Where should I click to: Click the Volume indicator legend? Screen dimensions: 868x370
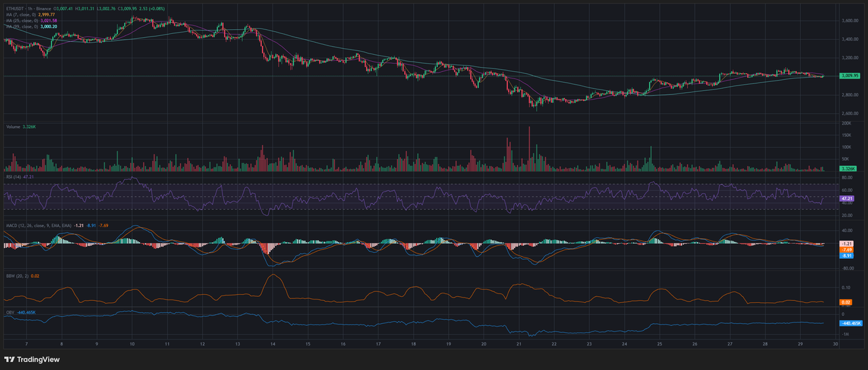pos(13,127)
